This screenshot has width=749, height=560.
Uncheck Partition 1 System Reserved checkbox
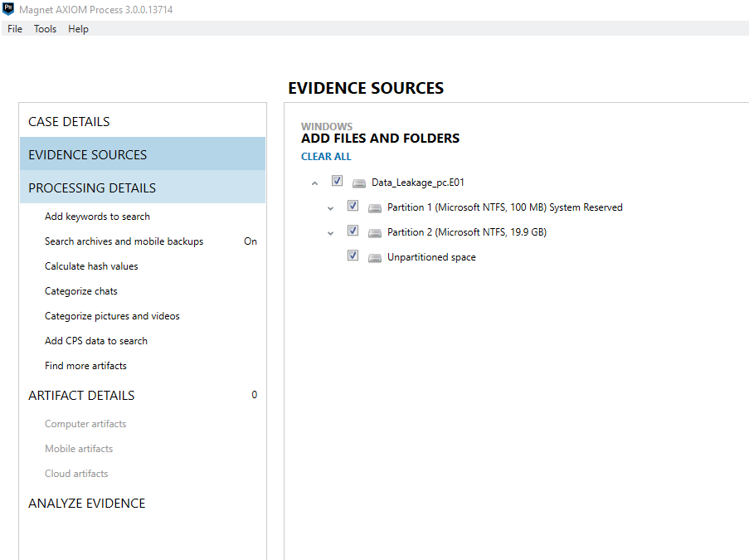353,206
